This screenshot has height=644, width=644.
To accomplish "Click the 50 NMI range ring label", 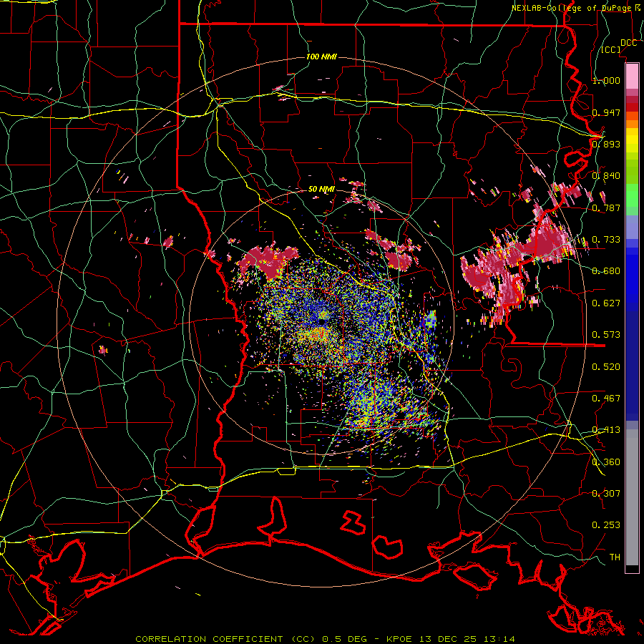I will 321,190.
